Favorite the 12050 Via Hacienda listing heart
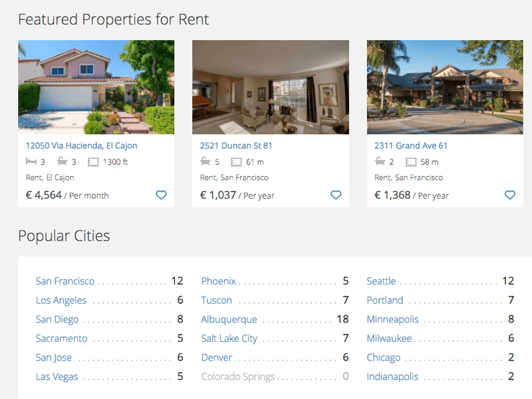 [x=161, y=195]
